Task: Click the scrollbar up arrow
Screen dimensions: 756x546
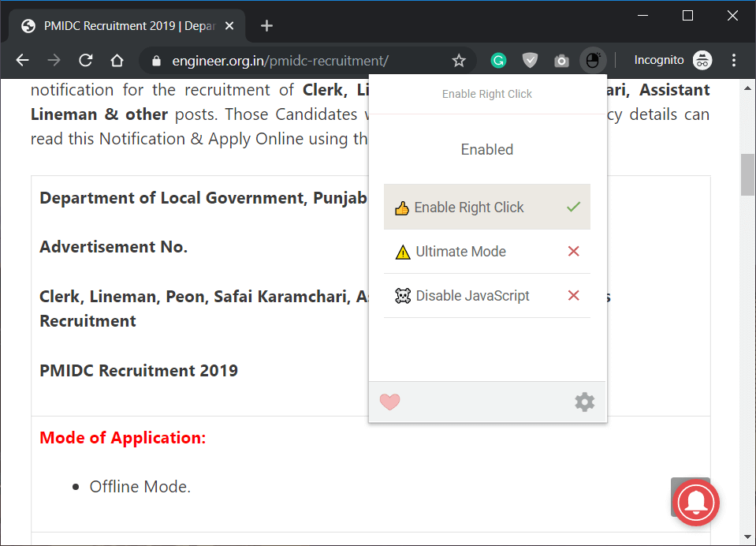Action: [747, 88]
